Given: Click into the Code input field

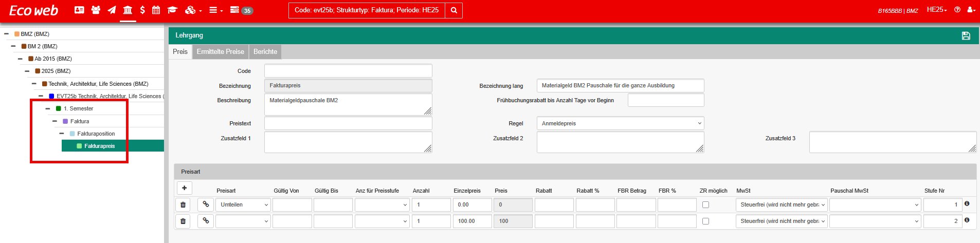Looking at the screenshot, I should [348, 71].
